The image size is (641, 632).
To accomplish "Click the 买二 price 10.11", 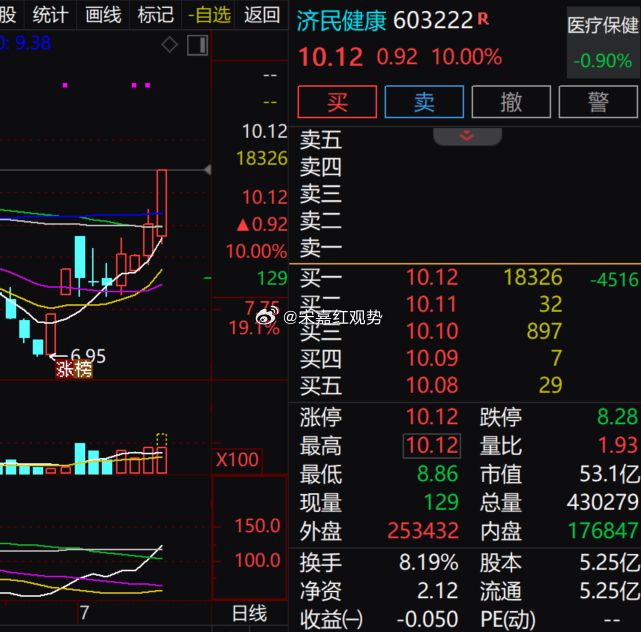I will coord(431,305).
